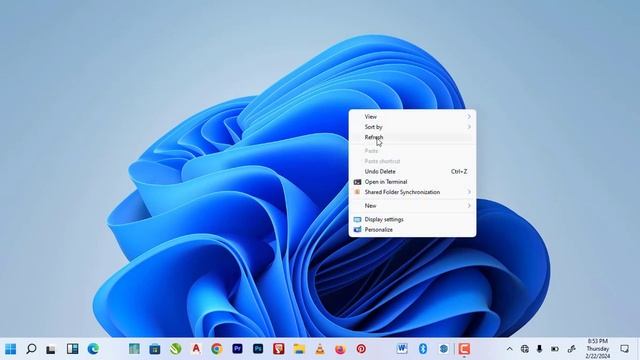Open File Explorer from taskbar
640x360 pixels.
click(x=299, y=349)
